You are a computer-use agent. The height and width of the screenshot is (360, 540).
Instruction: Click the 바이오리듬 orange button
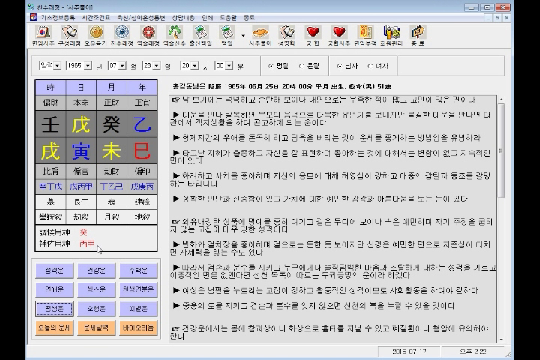pyautogui.click(x=138, y=328)
